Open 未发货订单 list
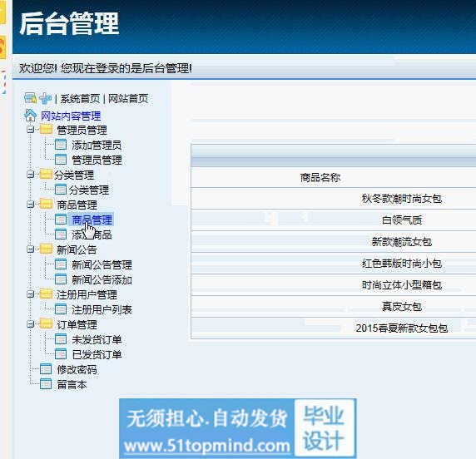 point(97,339)
